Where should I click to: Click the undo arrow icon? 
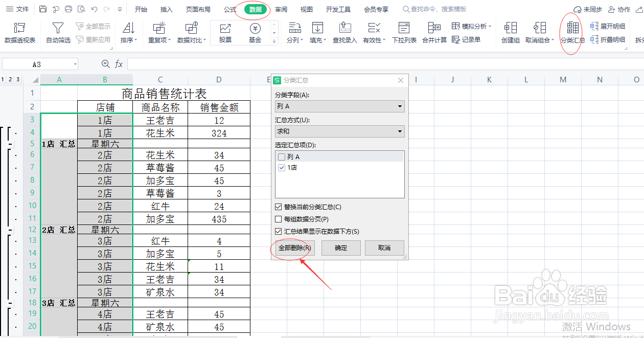point(94,9)
